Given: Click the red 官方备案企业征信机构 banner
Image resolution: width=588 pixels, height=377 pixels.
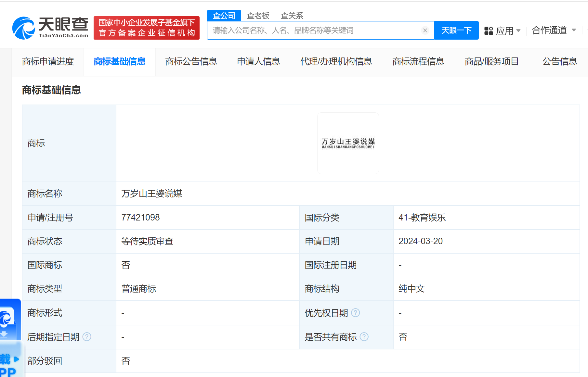Looking at the screenshot, I should [146, 28].
